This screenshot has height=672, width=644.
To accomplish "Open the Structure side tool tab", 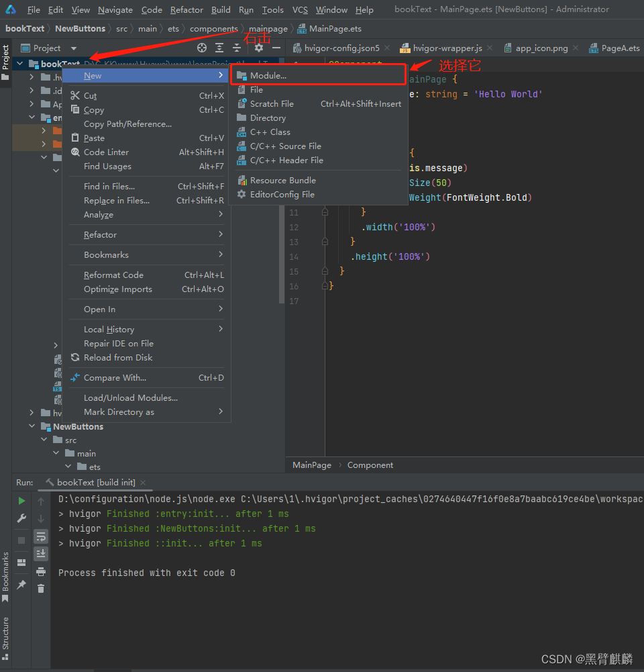I will pos(5,638).
